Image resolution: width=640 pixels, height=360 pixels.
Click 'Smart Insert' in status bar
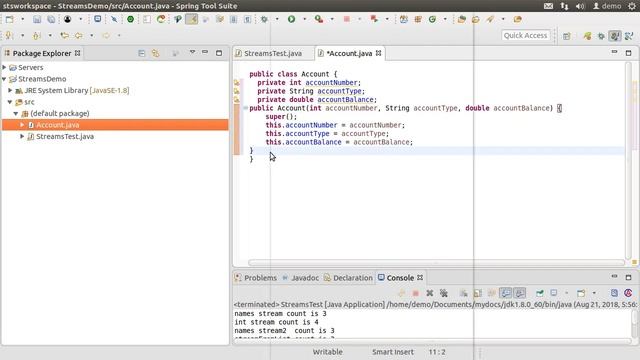pyautogui.click(x=393, y=352)
